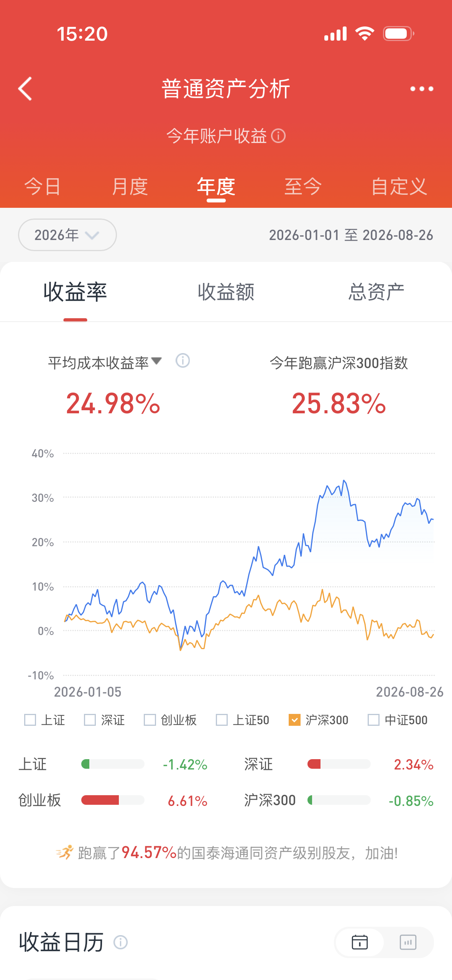This screenshot has height=980, width=452.
Task: Check the 中证500 checkbox
Action: 373,720
